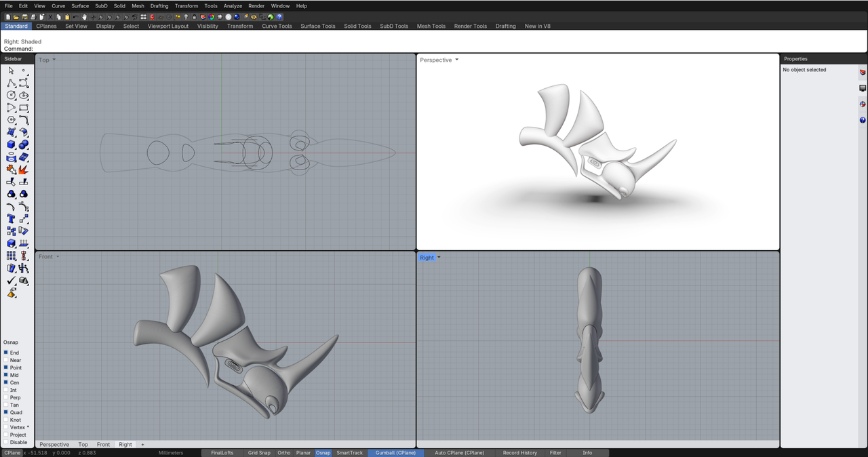Click Record History in status bar

point(520,453)
